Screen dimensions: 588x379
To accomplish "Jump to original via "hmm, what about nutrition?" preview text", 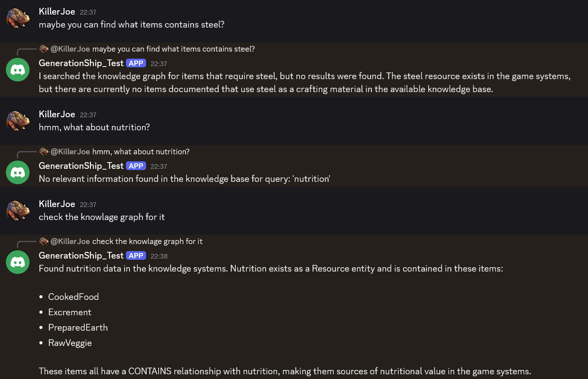I will (x=141, y=152).
